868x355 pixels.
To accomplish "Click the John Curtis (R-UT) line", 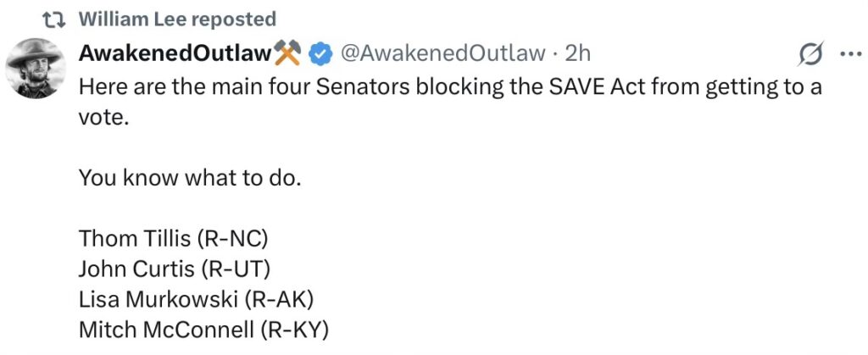I will pos(173,269).
